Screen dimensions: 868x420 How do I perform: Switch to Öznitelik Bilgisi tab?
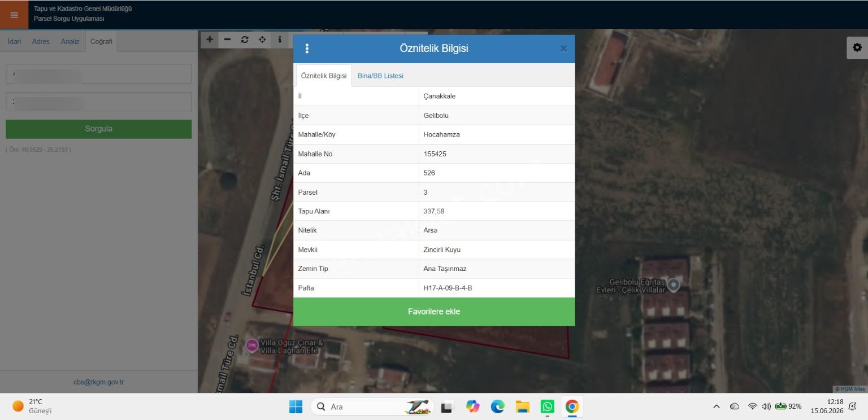[324, 76]
